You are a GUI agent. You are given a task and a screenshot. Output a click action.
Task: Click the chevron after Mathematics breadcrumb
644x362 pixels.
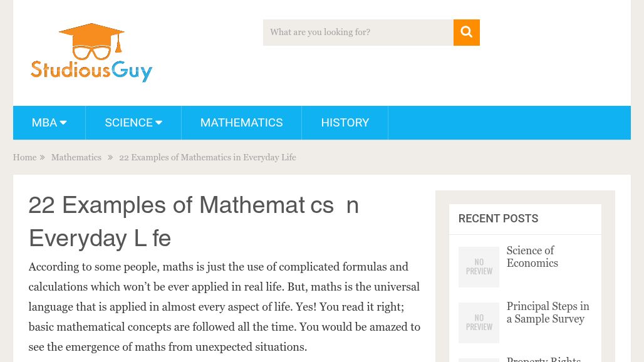tap(110, 158)
